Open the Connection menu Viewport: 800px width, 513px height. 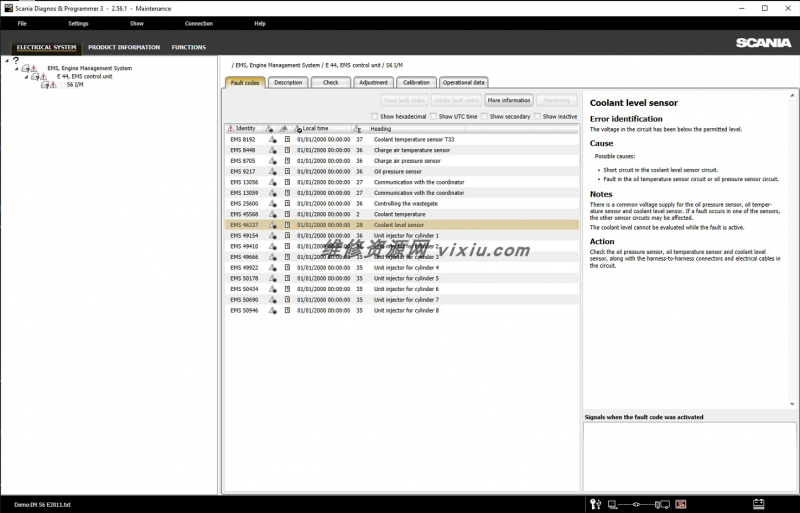(199, 23)
